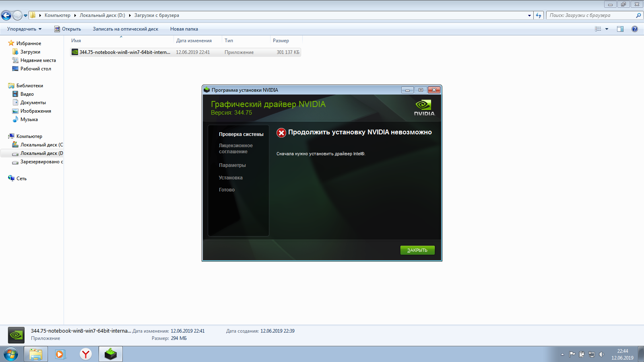The width and height of the screenshot is (644, 362).
Task: Close the NVIDIA installer with the red X
Action: click(434, 90)
